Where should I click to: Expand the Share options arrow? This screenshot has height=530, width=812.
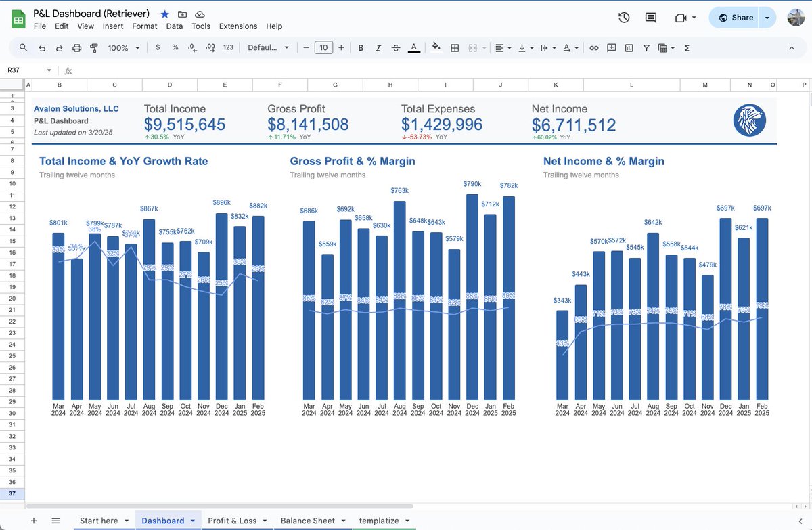[767, 18]
